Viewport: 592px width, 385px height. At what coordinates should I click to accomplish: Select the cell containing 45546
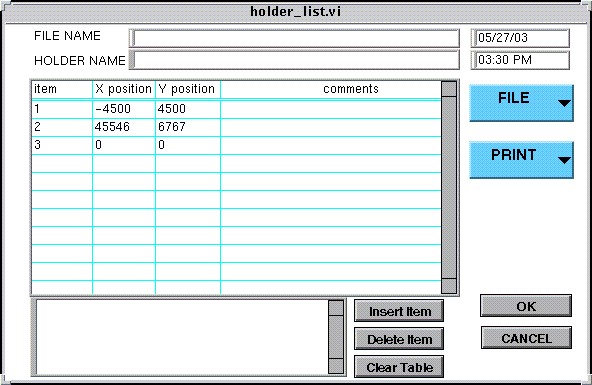[x=124, y=127]
